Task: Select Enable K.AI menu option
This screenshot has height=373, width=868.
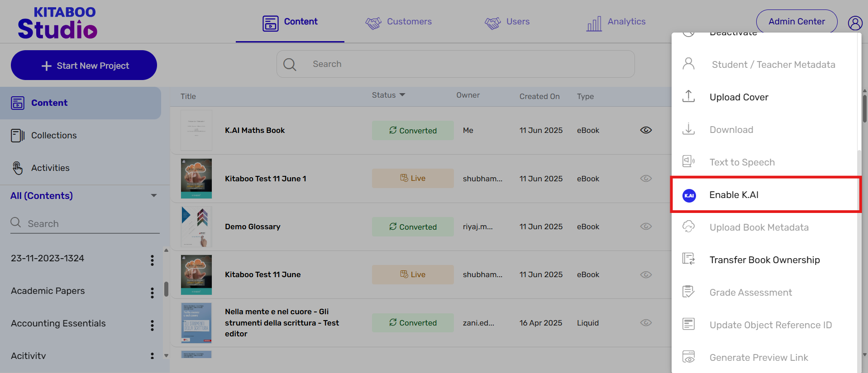Action: tap(766, 195)
